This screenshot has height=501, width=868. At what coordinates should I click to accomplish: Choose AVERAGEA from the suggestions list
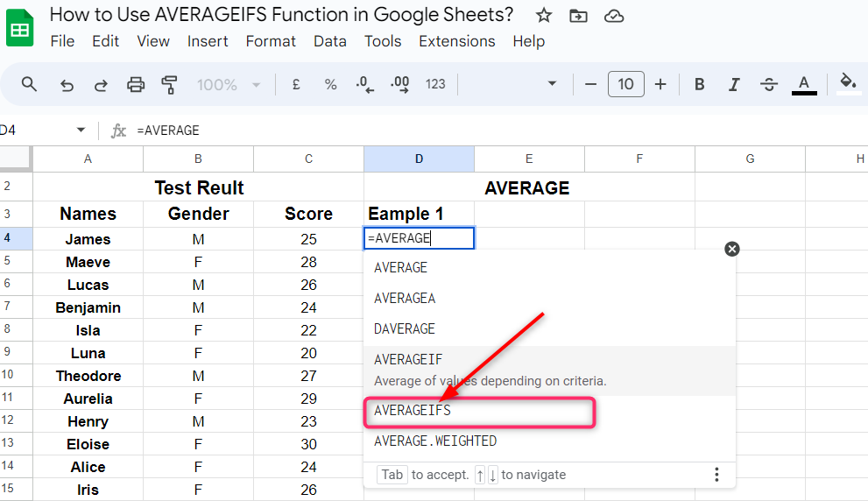click(x=550, y=299)
